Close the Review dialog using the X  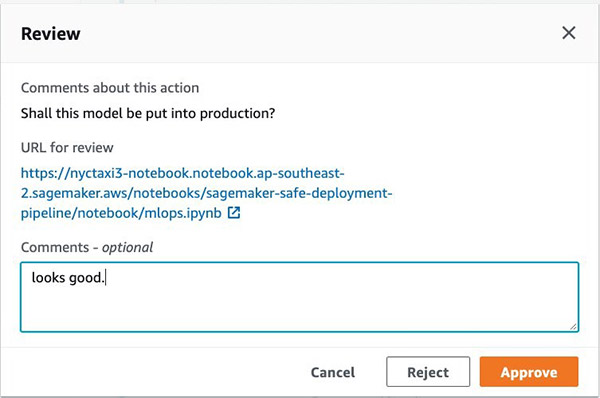coord(569,33)
